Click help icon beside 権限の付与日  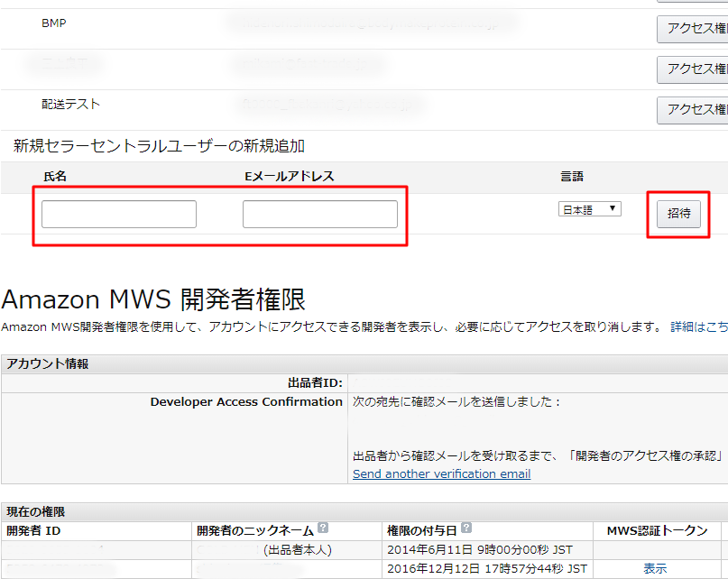tap(466, 528)
